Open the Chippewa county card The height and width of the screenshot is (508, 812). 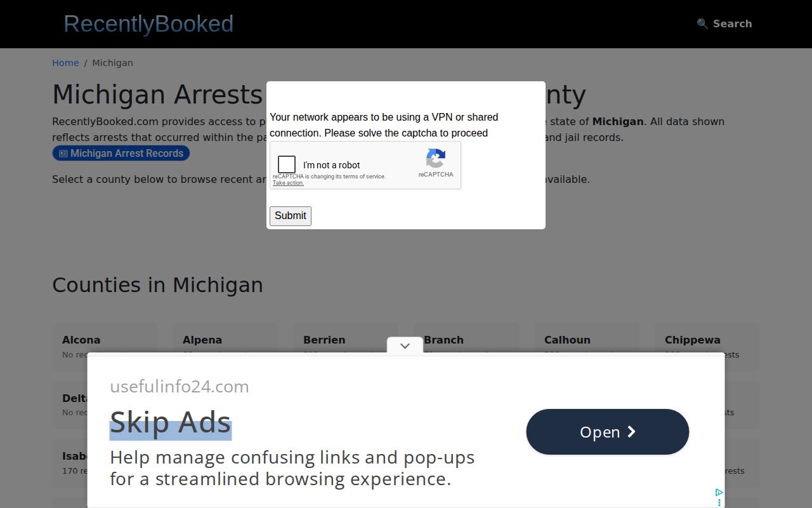click(707, 347)
